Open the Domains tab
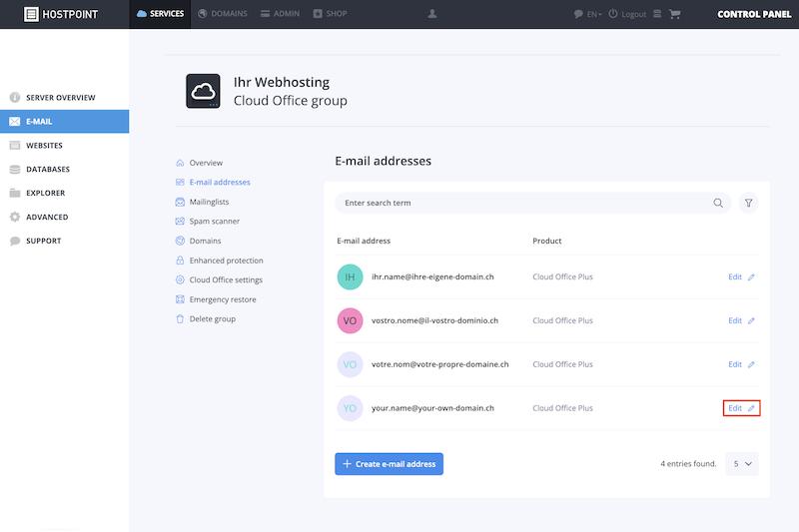 [223, 14]
